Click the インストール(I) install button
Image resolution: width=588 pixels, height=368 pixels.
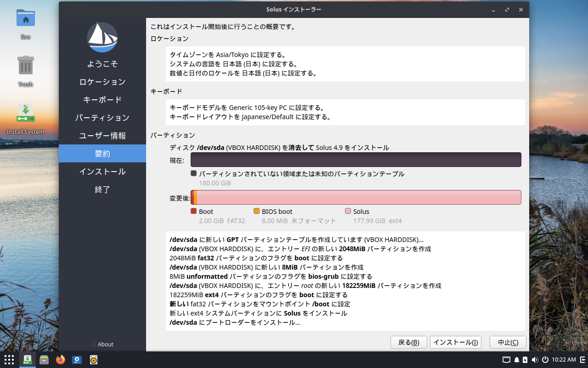tap(456, 342)
